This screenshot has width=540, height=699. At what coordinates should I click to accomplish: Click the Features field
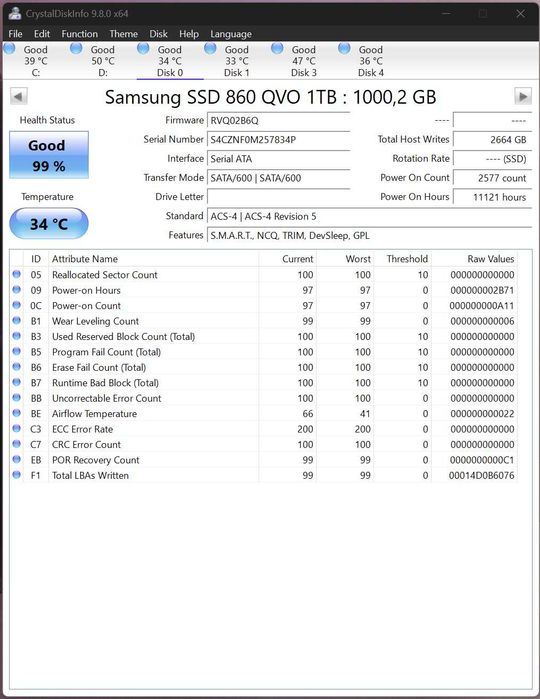click(370, 235)
